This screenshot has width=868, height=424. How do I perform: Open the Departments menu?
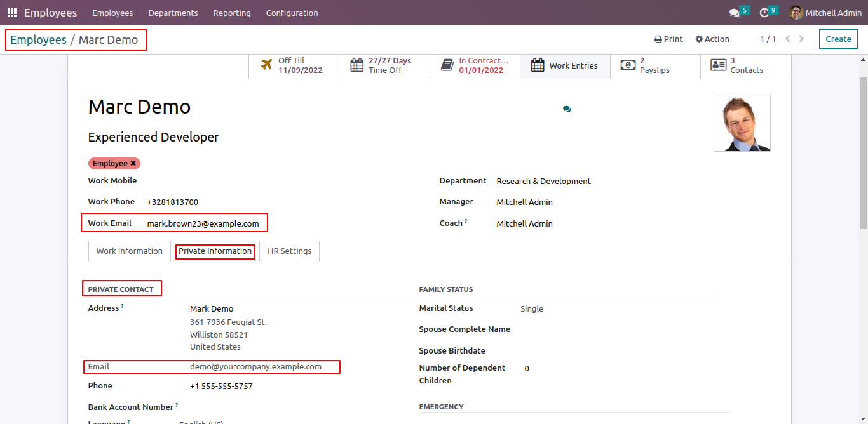[173, 13]
